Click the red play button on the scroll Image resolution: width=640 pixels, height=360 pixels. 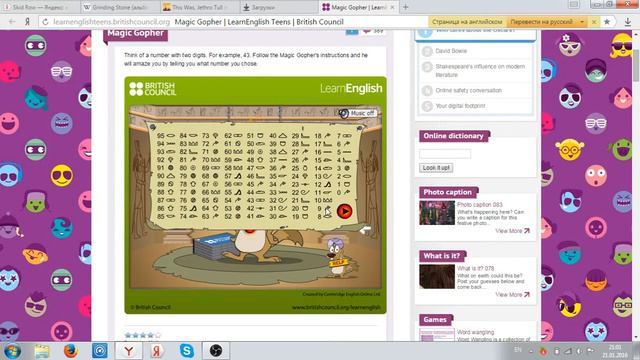[344, 211]
